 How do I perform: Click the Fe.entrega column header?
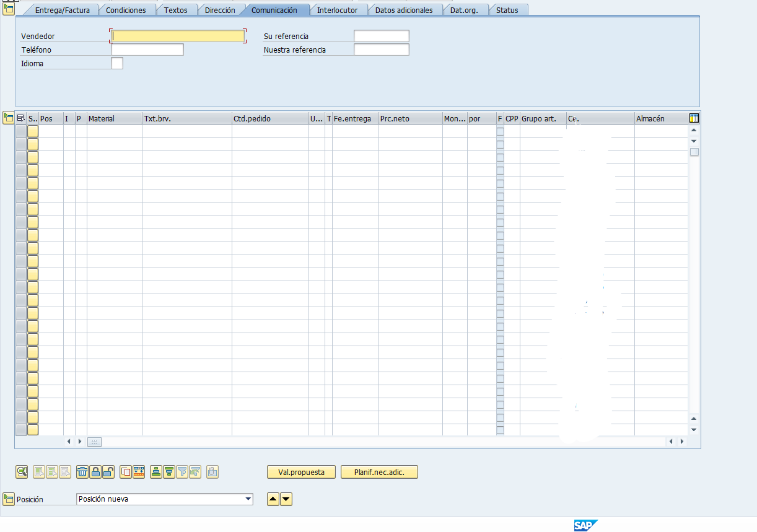356,118
